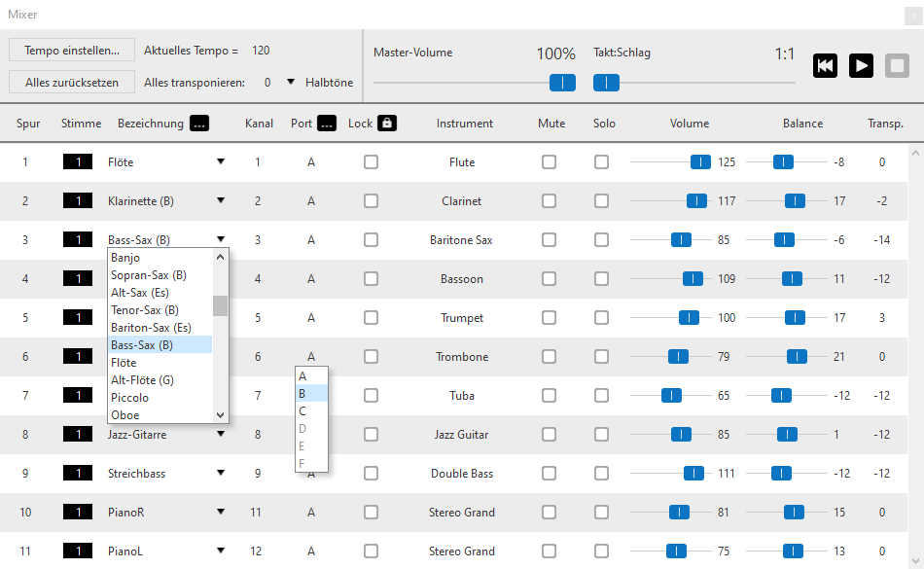Viewport: 924px width, 569px height.
Task: Click the rewind to start button
Action: pyautogui.click(x=825, y=65)
